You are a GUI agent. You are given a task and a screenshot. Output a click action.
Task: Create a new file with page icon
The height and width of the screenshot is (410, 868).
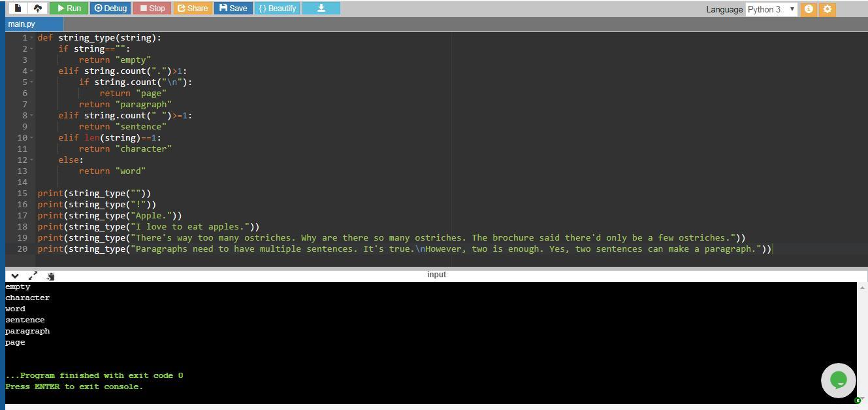point(18,9)
